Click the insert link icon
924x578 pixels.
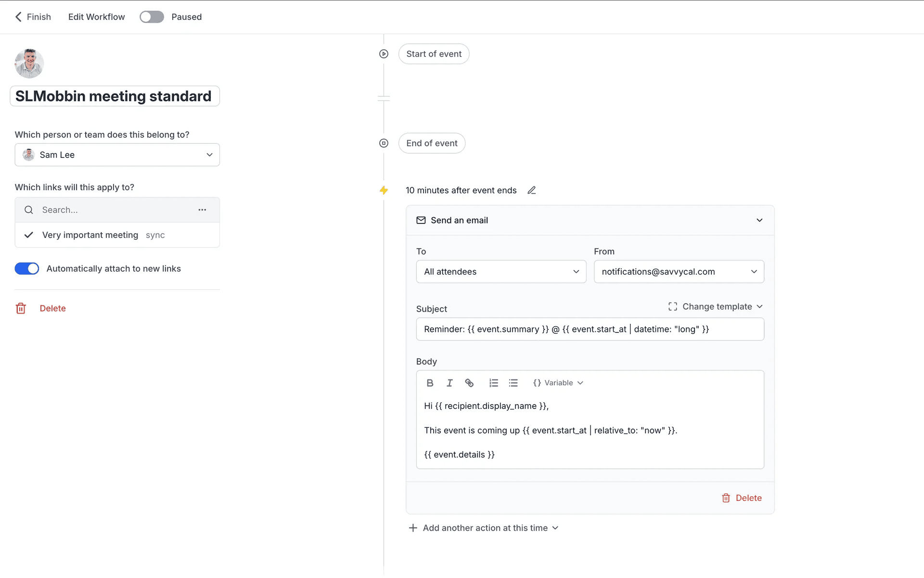pos(469,383)
